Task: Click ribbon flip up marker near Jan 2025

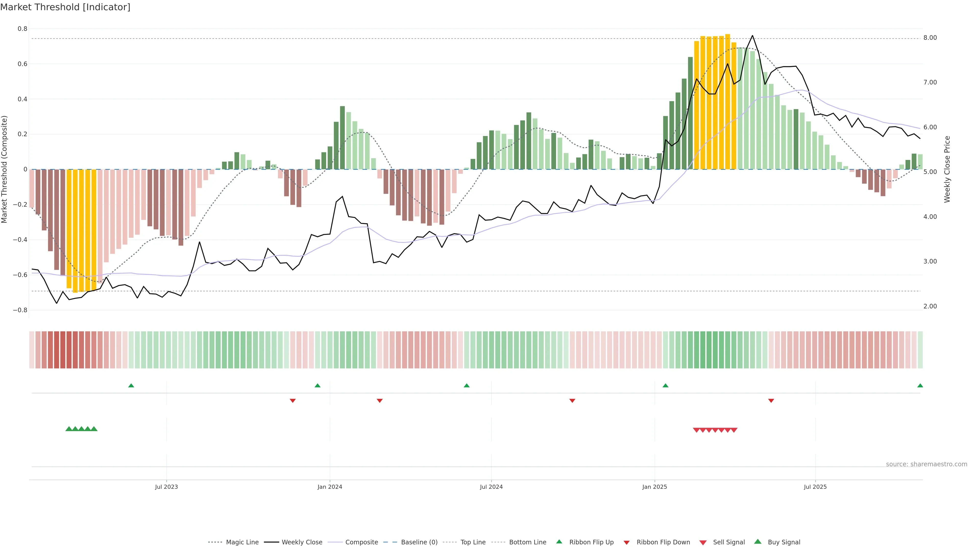Action: (x=665, y=386)
